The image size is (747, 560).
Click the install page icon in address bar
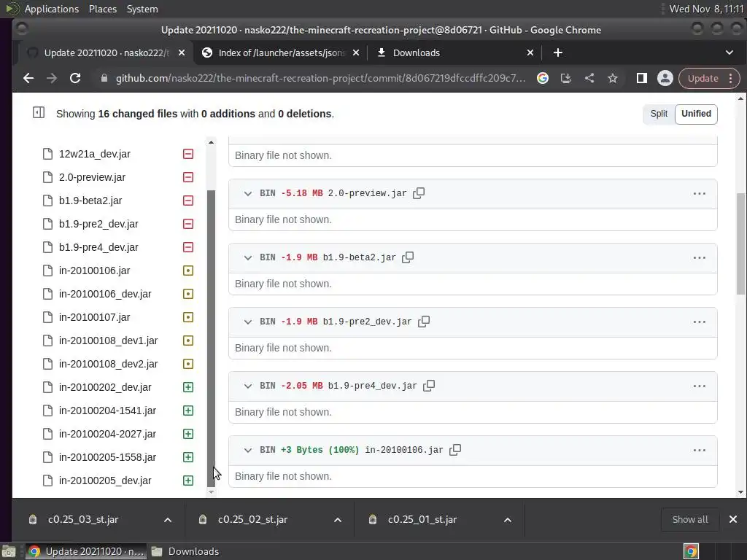(x=565, y=78)
